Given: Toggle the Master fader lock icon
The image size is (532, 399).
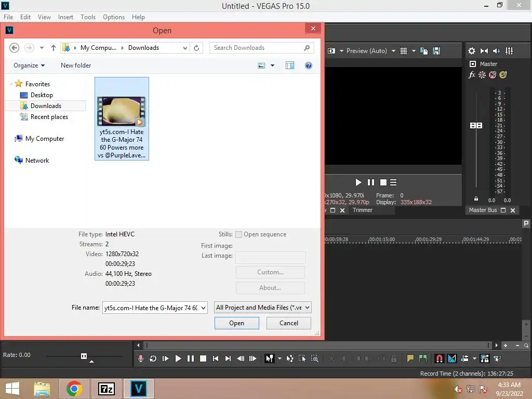Looking at the screenshot, I should tap(476, 199).
